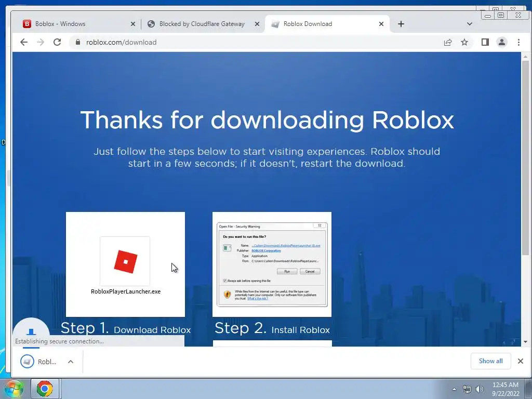Click the page scrollbar down arrow

pos(526,342)
